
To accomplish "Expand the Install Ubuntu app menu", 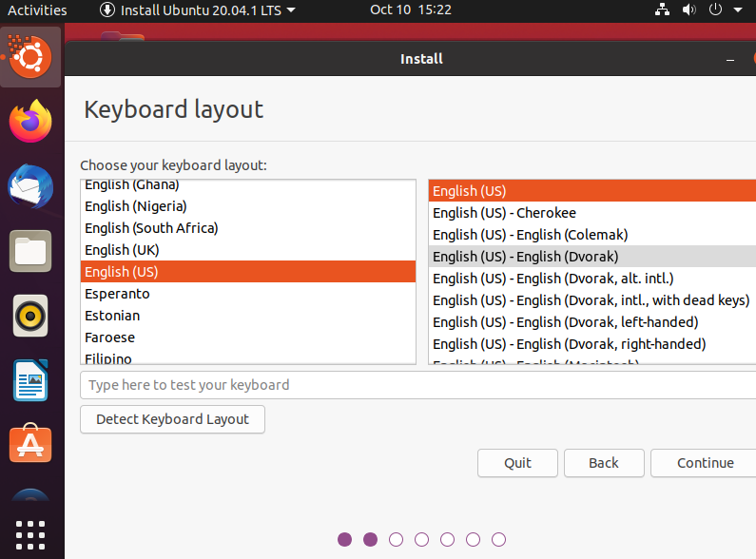I will tap(198, 10).
